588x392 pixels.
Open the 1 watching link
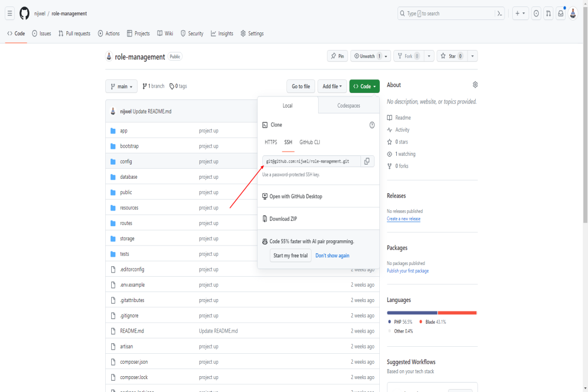401,154
